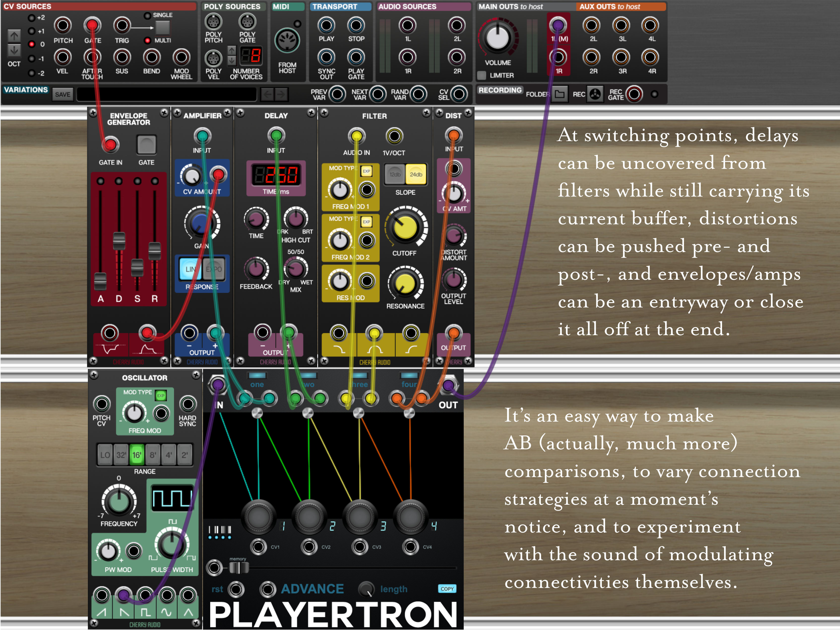Select the sawtooth waveform output jack
840x630 pixels.
coord(102,595)
